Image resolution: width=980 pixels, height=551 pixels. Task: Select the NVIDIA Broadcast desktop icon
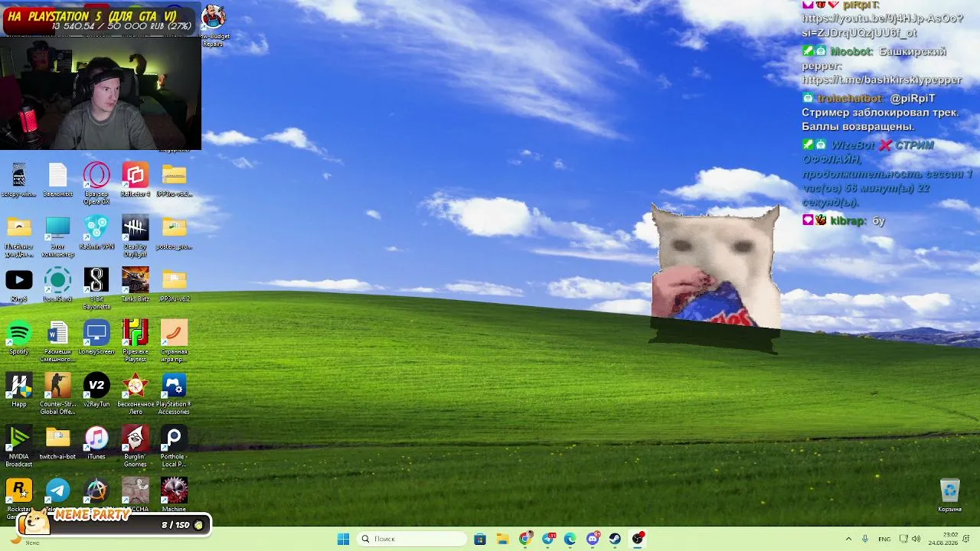pos(19,446)
